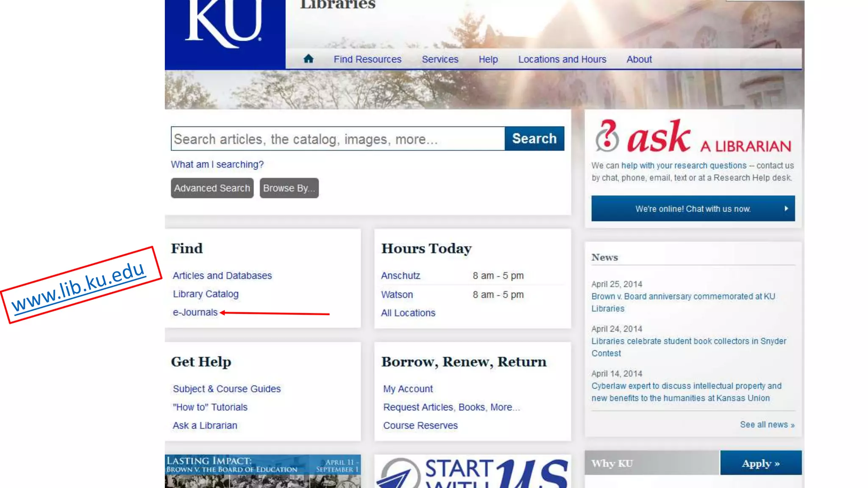Viewport: 868px width, 488px height.
Task: Open Articles and Databases link
Action: pyautogui.click(x=222, y=275)
